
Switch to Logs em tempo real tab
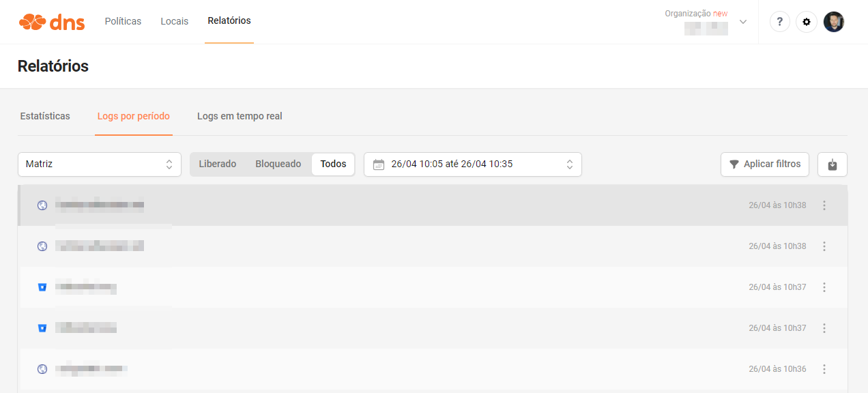click(x=240, y=116)
